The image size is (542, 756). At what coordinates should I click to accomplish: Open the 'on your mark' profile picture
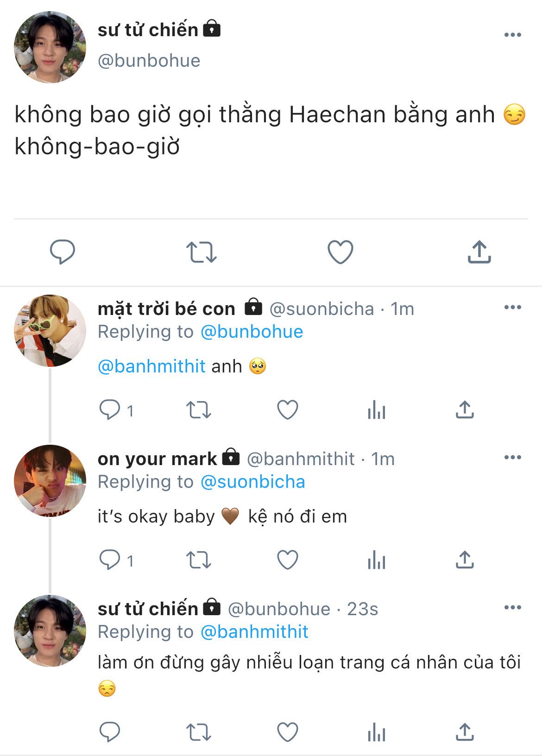(x=50, y=481)
